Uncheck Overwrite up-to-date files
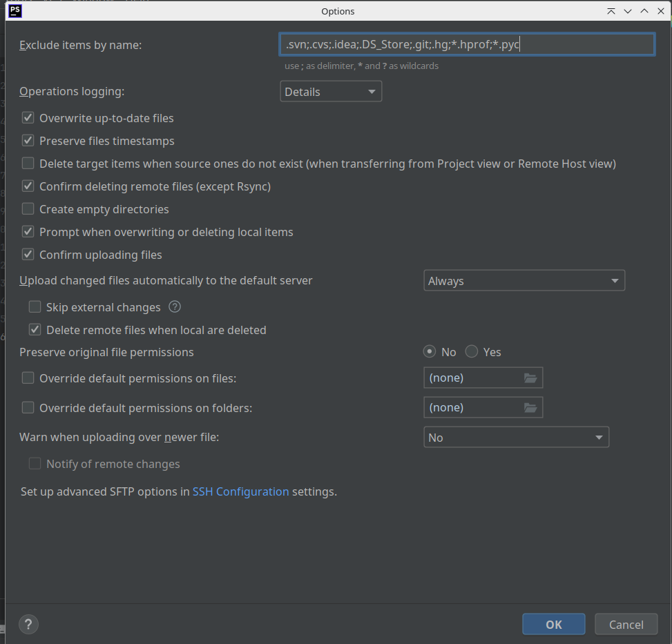672x644 pixels. point(28,118)
